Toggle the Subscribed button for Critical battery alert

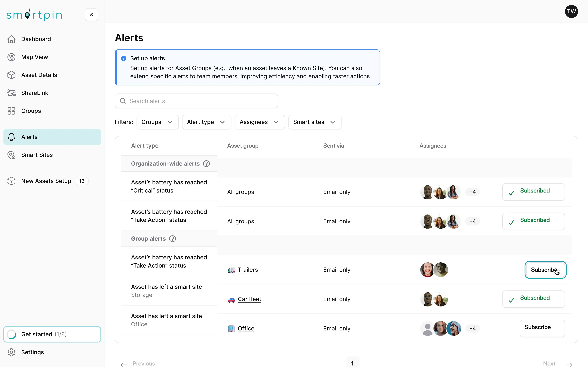(x=533, y=192)
